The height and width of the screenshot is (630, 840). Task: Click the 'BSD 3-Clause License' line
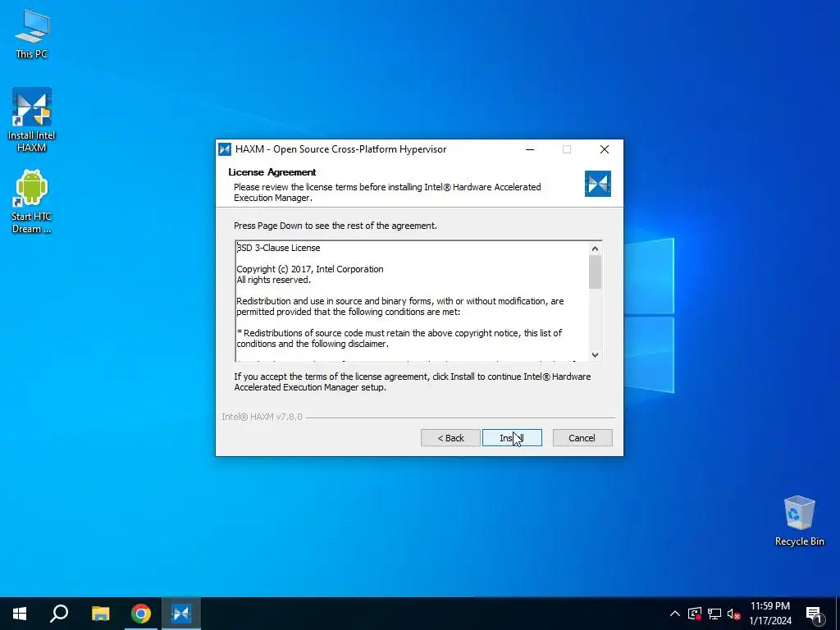[x=279, y=248]
